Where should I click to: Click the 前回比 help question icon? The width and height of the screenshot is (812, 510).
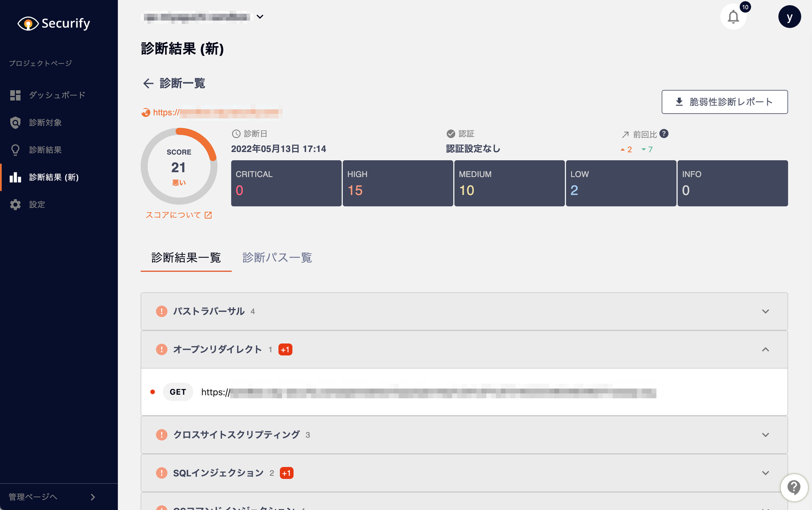tap(663, 134)
